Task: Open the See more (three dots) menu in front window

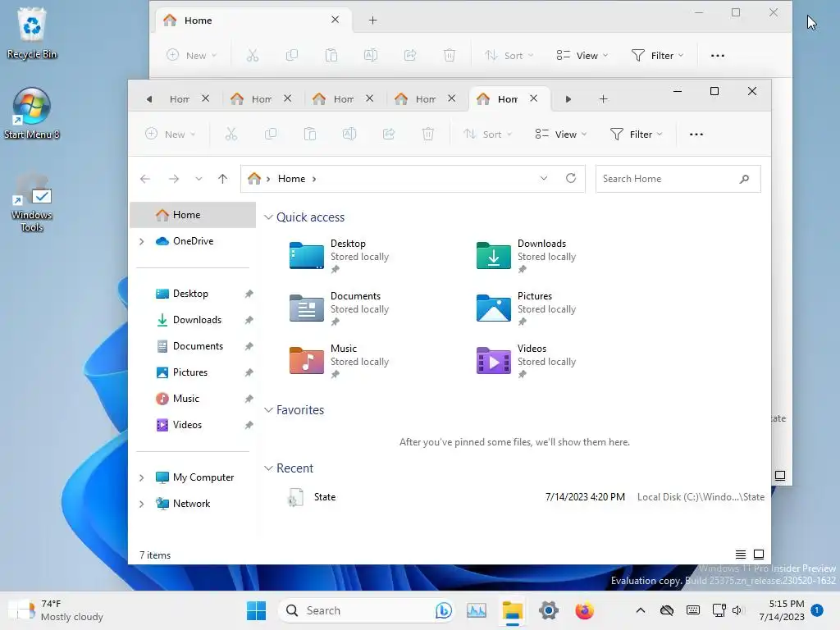Action: [x=696, y=135]
